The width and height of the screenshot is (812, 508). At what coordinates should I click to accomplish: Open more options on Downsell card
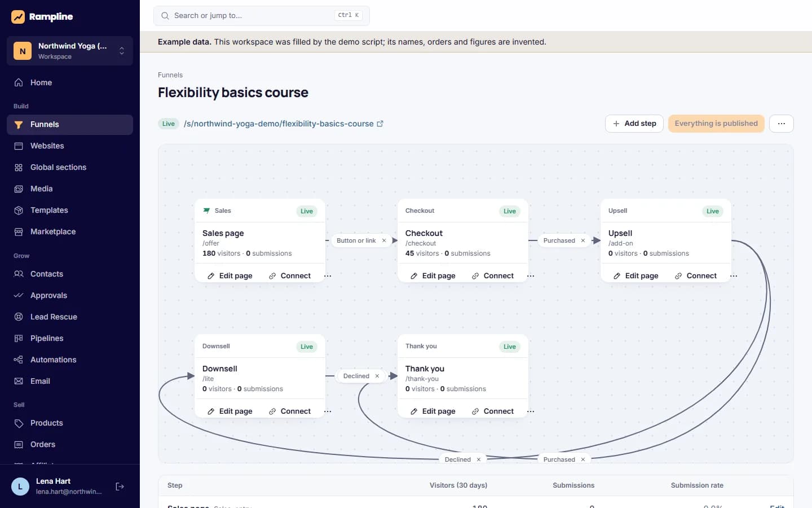point(328,411)
